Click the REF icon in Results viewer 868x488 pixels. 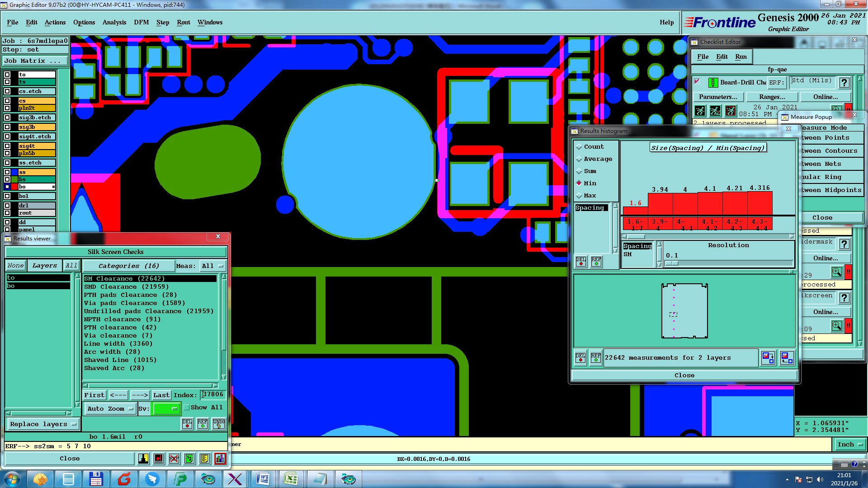click(x=203, y=423)
